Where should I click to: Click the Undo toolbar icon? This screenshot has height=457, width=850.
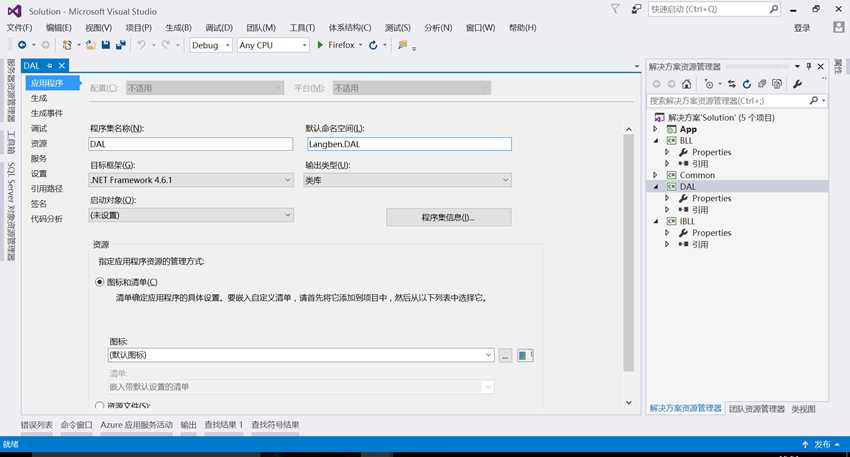[x=141, y=45]
